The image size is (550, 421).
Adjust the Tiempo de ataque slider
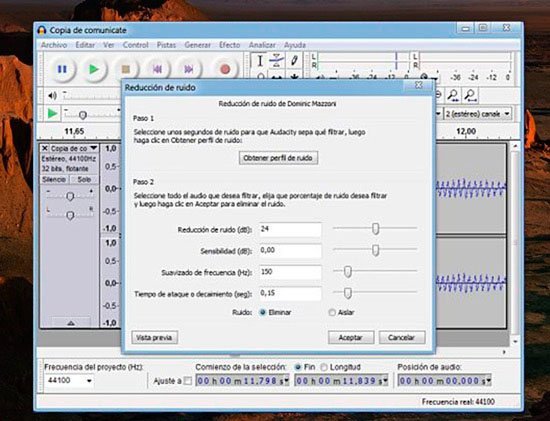click(x=348, y=293)
